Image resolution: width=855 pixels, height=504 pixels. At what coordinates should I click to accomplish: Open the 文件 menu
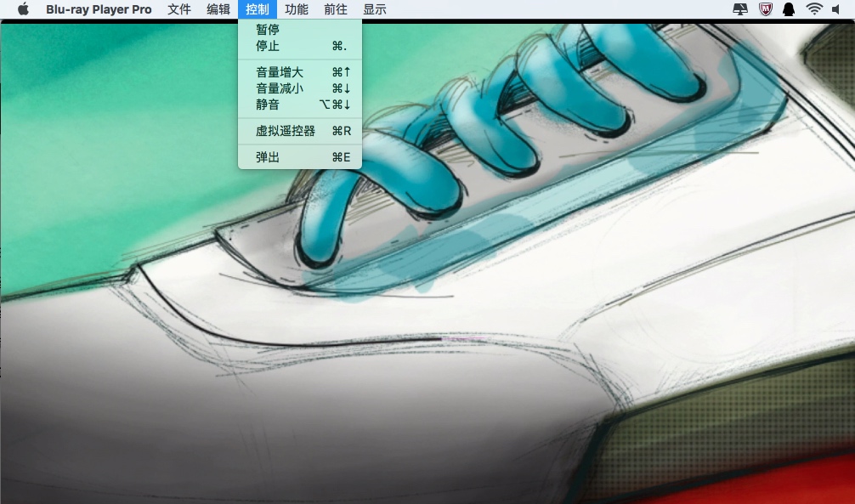click(x=179, y=9)
